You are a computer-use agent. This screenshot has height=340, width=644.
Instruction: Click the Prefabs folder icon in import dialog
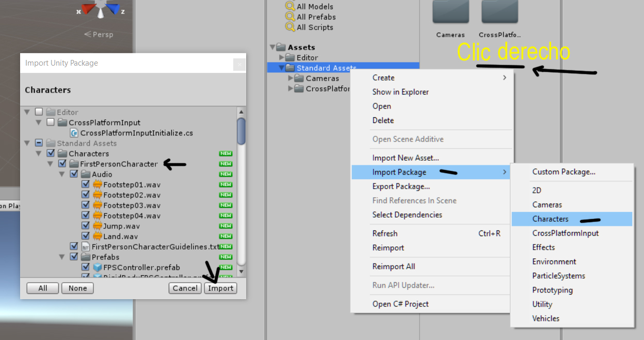(x=86, y=257)
